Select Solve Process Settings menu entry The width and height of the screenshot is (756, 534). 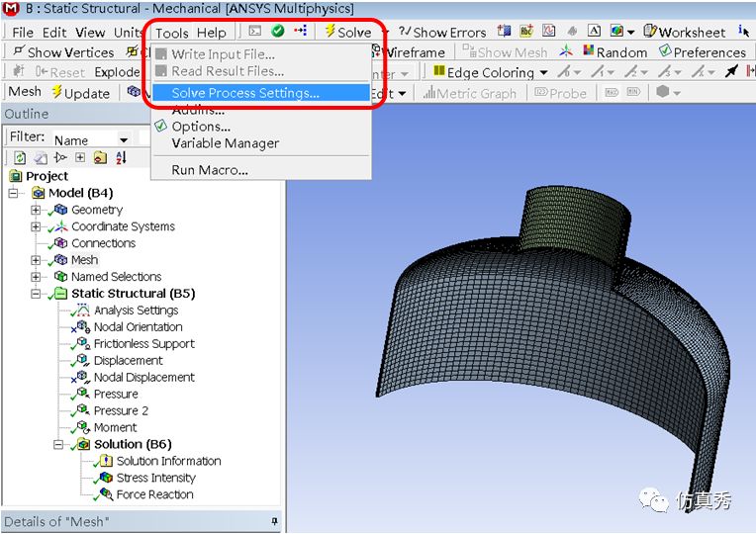pyautogui.click(x=261, y=93)
